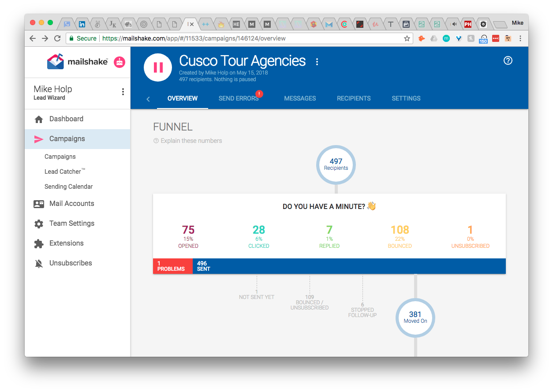Click Explain these numbers link
This screenshot has height=392, width=553.
click(188, 141)
